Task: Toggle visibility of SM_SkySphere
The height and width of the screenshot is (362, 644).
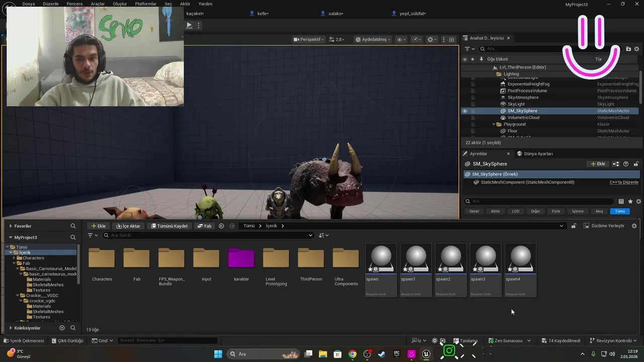Action: coord(464,111)
